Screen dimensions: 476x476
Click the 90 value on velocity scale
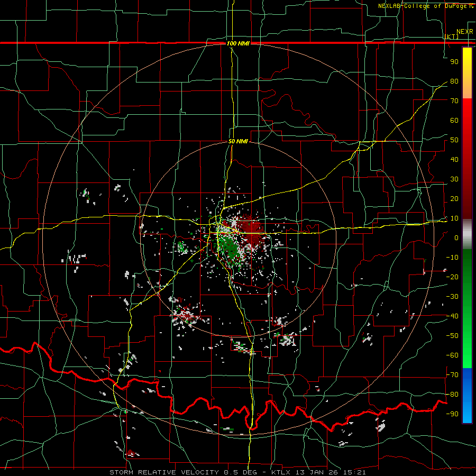point(454,62)
